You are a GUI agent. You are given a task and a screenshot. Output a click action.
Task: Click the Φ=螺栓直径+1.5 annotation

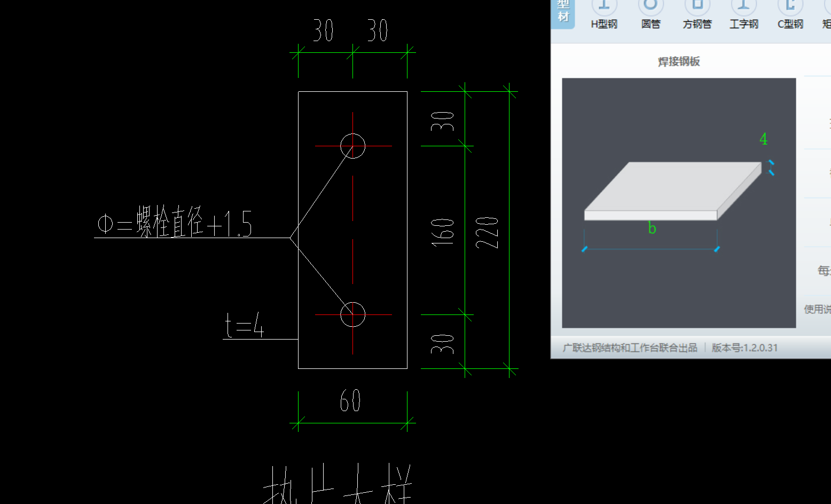174,222
